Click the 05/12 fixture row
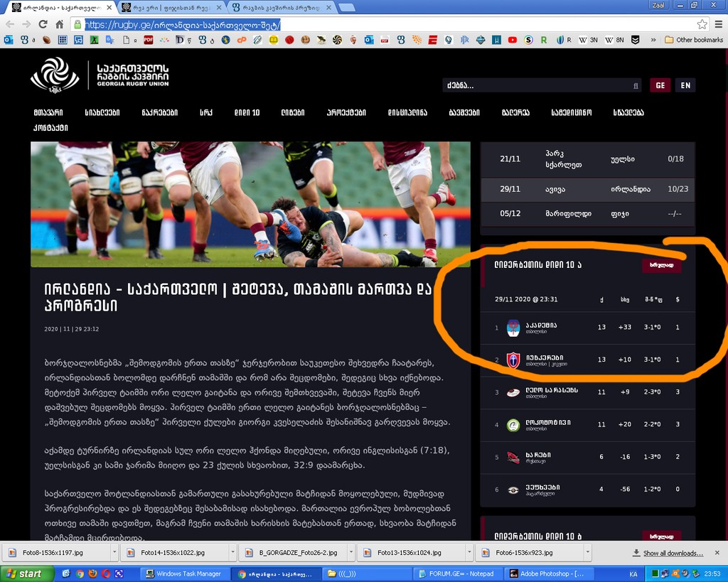The height and width of the screenshot is (582, 728). [x=587, y=213]
